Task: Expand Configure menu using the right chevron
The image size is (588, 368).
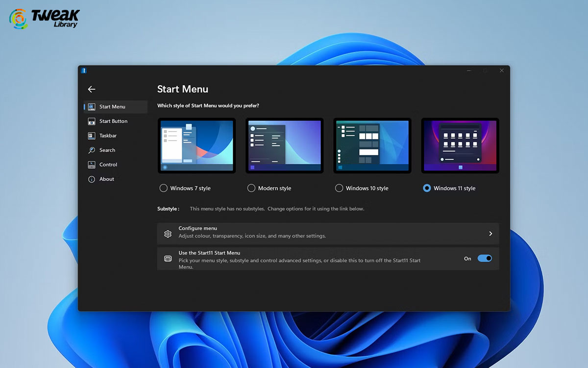Action: pyautogui.click(x=490, y=234)
